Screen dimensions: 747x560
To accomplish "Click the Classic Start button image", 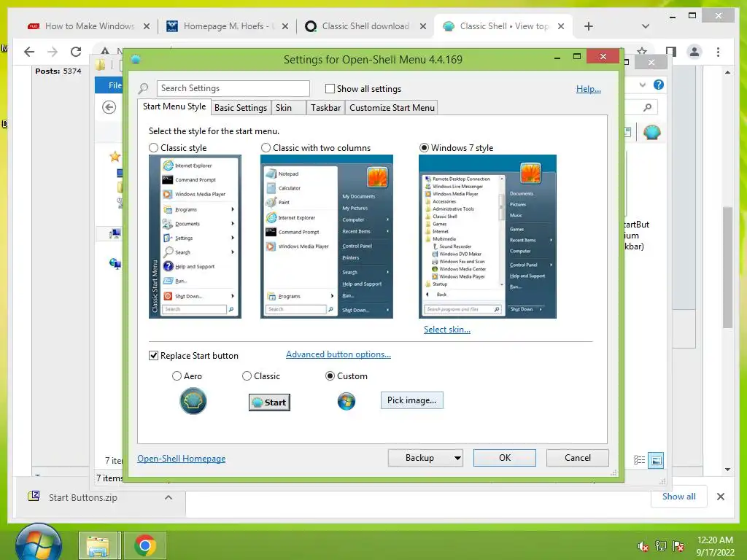I will (269, 402).
